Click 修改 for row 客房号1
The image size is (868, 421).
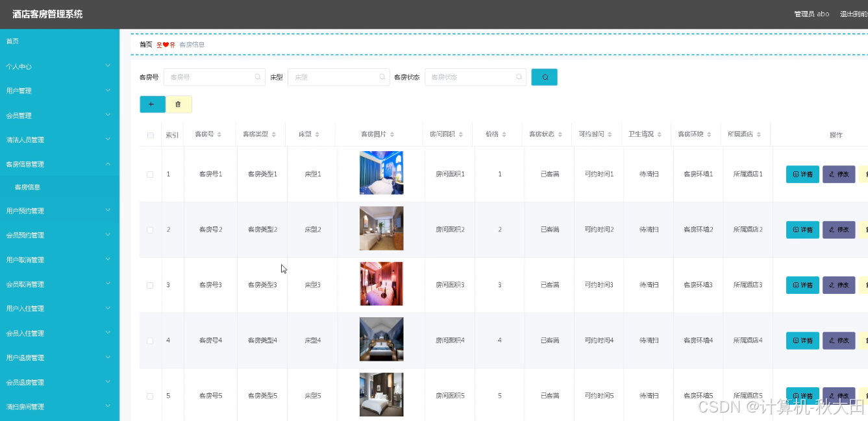coord(839,174)
